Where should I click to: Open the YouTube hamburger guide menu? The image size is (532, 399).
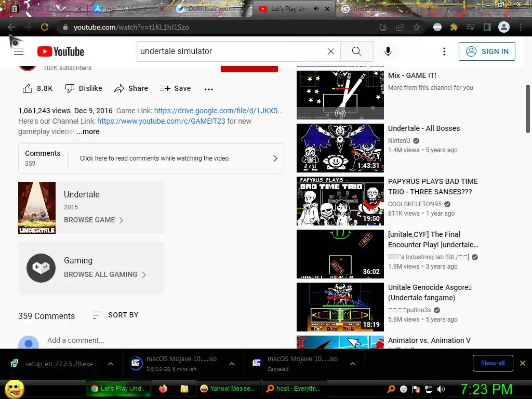pos(19,51)
